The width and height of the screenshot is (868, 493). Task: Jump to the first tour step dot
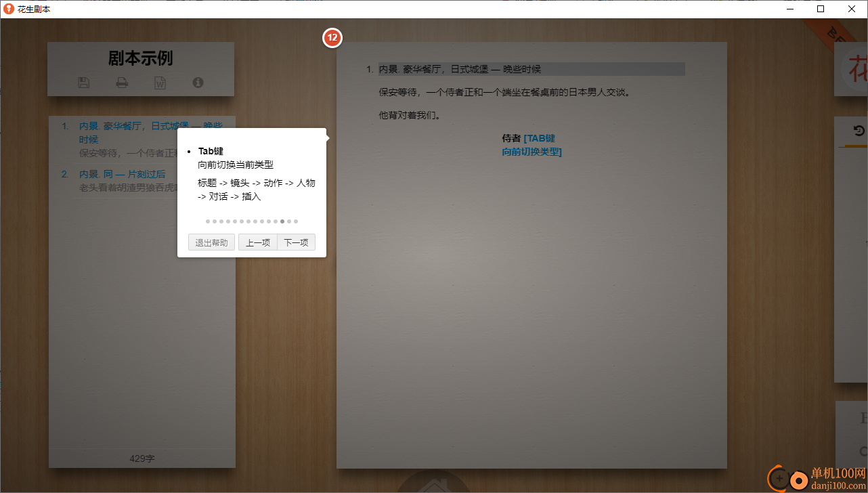(208, 221)
